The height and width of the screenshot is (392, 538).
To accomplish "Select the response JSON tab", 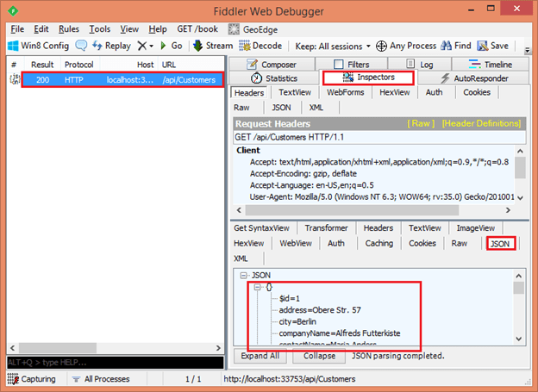I will pyautogui.click(x=500, y=244).
